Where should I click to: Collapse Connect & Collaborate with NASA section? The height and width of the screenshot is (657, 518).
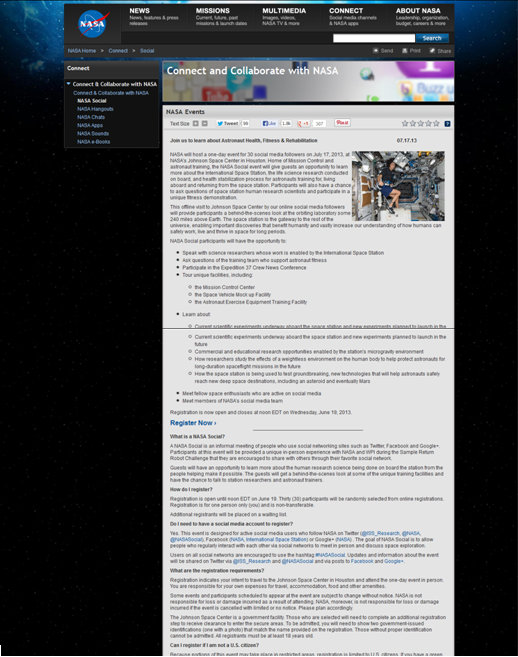tap(69, 84)
